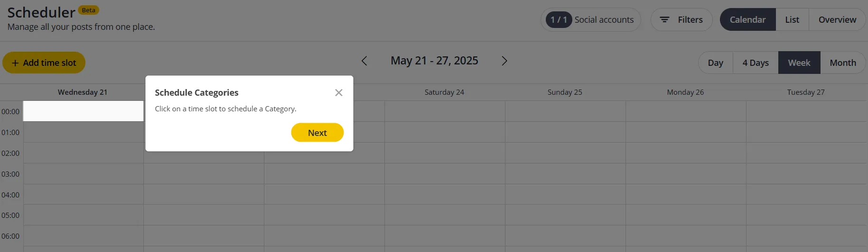The height and width of the screenshot is (252, 868).
Task: Open the Overview tab
Action: (837, 20)
